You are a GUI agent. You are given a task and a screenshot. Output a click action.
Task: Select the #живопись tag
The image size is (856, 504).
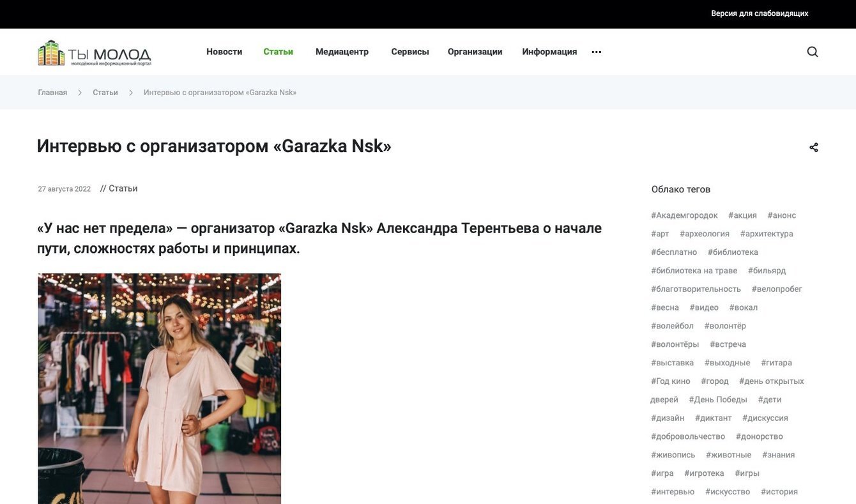[673, 455]
